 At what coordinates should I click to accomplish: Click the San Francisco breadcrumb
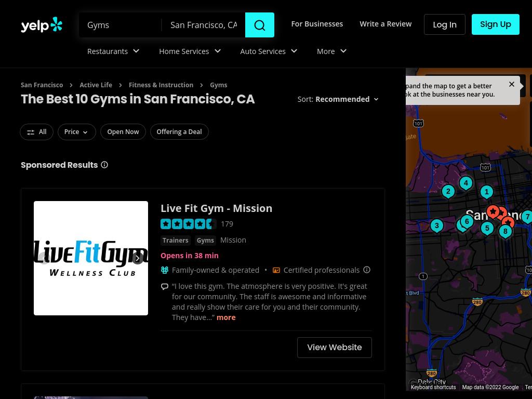tap(42, 85)
